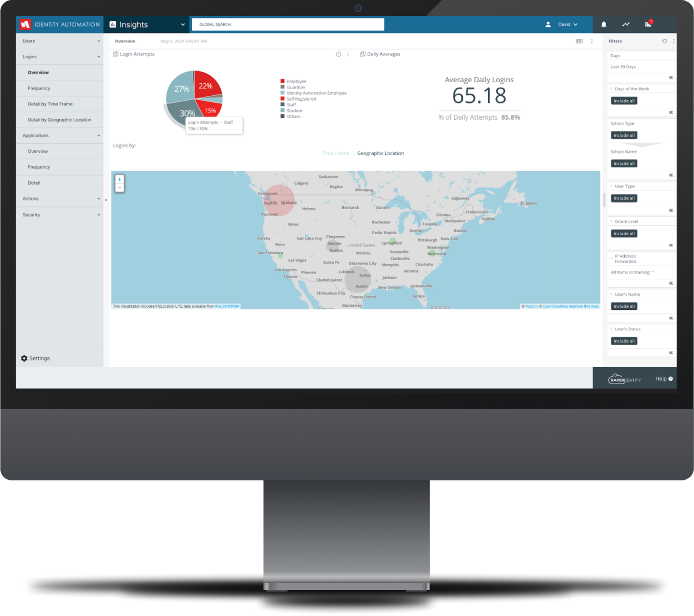Open the Improve this map link

(584, 306)
